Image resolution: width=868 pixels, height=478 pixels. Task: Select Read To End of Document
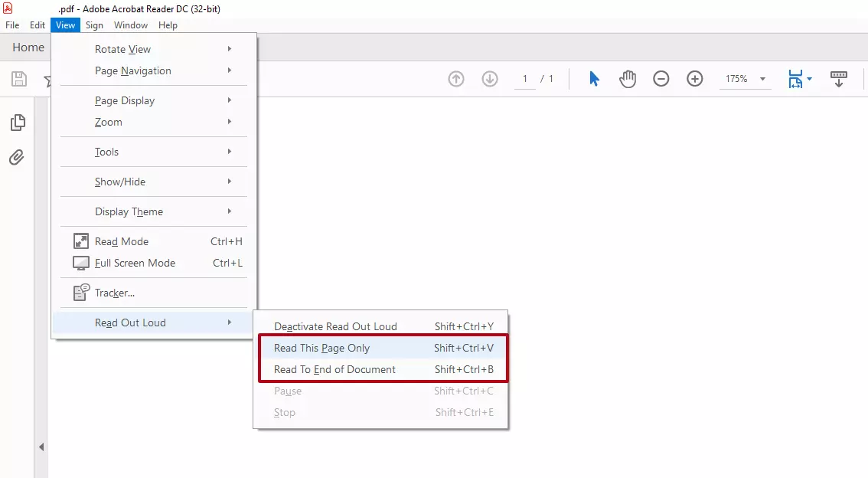[x=334, y=369]
